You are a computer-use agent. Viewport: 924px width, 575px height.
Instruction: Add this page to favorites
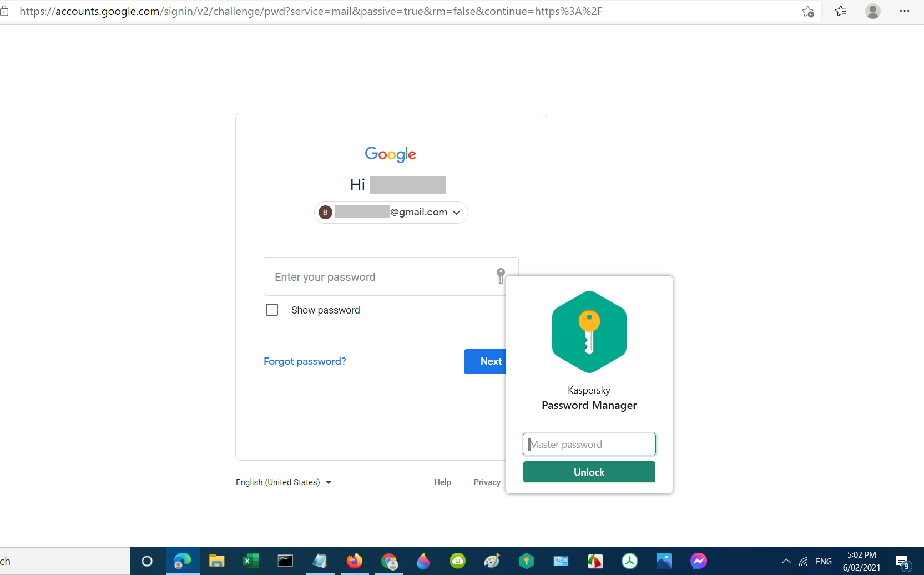[x=808, y=12]
